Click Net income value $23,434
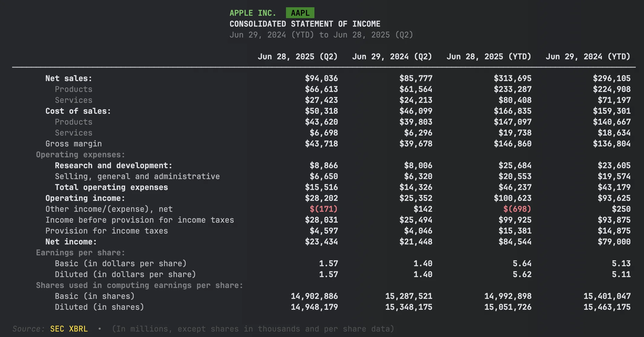The width and height of the screenshot is (644, 337). pos(321,242)
